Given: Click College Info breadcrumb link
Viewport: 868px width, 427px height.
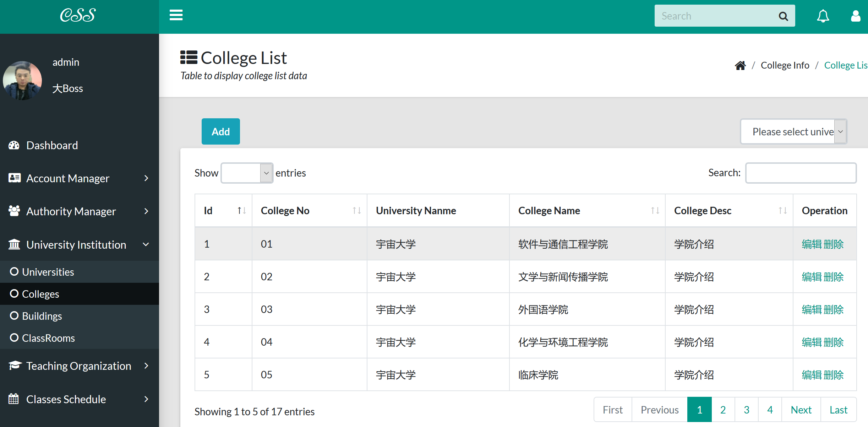Looking at the screenshot, I should coord(785,65).
